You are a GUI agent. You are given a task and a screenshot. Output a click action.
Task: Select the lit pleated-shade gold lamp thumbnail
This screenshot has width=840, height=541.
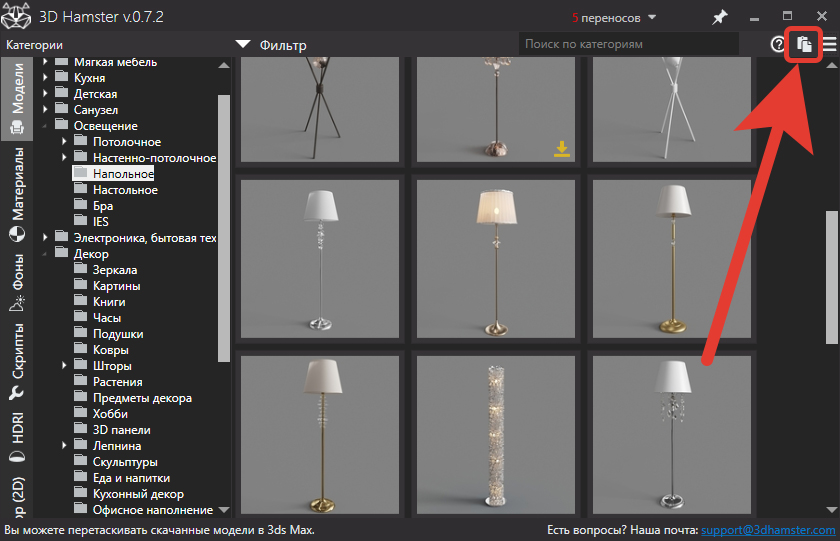496,259
